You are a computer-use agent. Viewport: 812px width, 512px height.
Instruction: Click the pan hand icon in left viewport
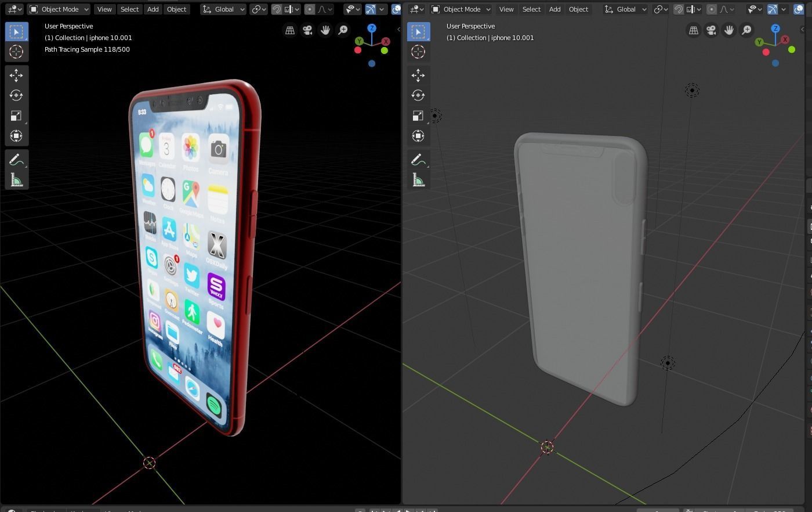(x=325, y=30)
